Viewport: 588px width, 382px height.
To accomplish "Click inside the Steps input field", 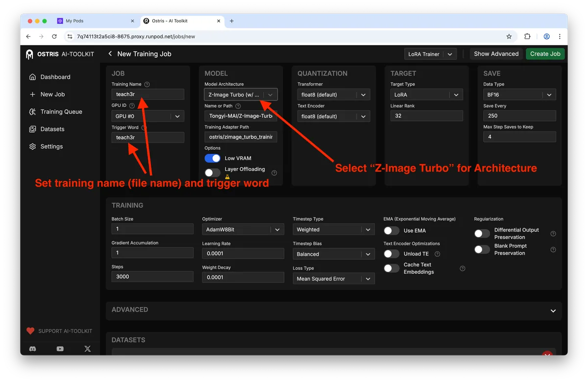I will [x=152, y=276].
